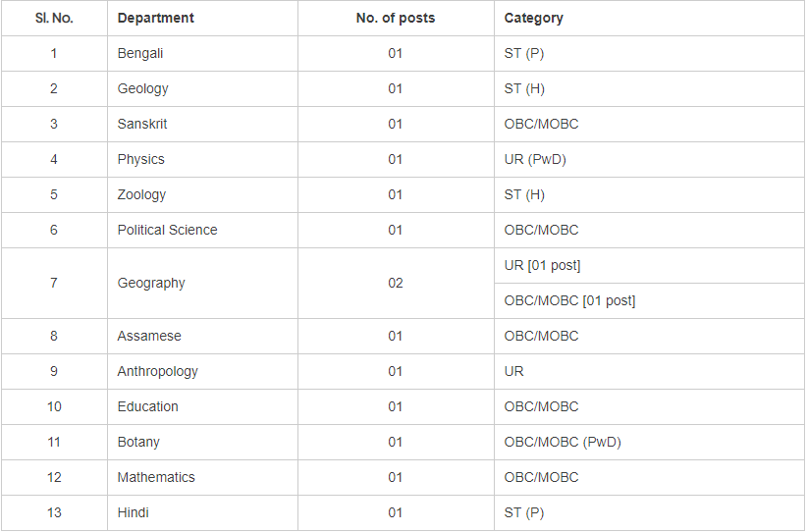This screenshot has height=532, width=807.
Task: Click the Department column header
Action: pos(155,18)
